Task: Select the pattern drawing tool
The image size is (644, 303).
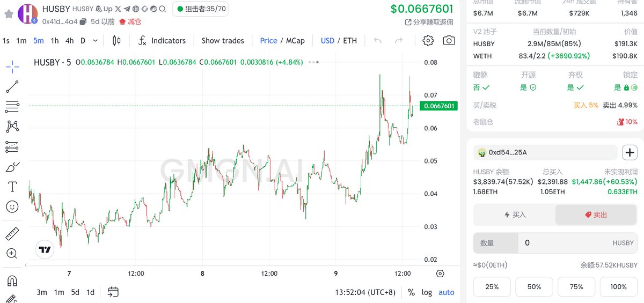Action: [12, 127]
